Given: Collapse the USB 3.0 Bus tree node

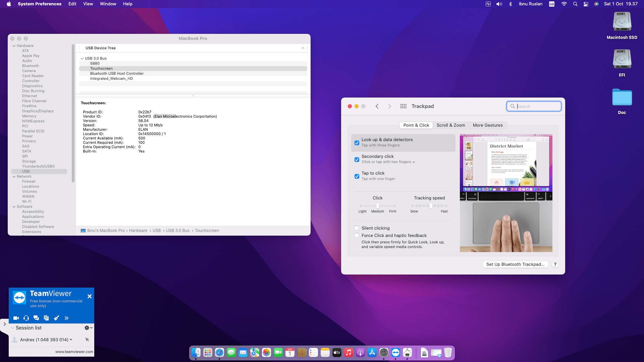Looking at the screenshot, I should (x=82, y=59).
